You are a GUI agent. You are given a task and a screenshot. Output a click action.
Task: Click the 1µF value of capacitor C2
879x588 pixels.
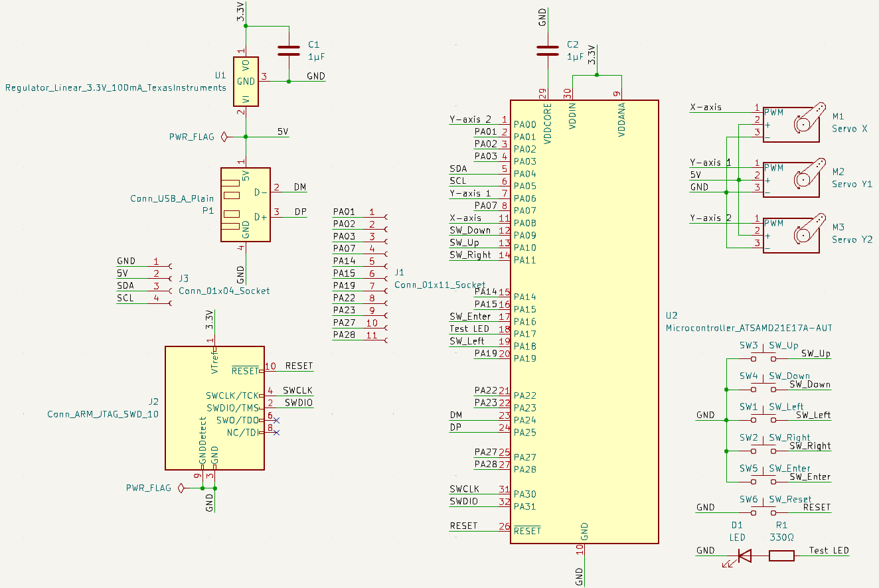(x=575, y=56)
